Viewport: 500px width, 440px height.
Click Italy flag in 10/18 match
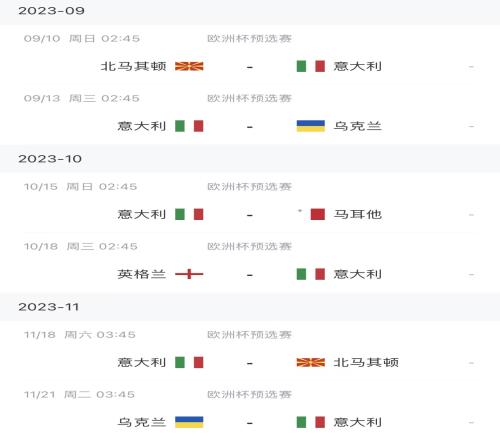coord(311,274)
